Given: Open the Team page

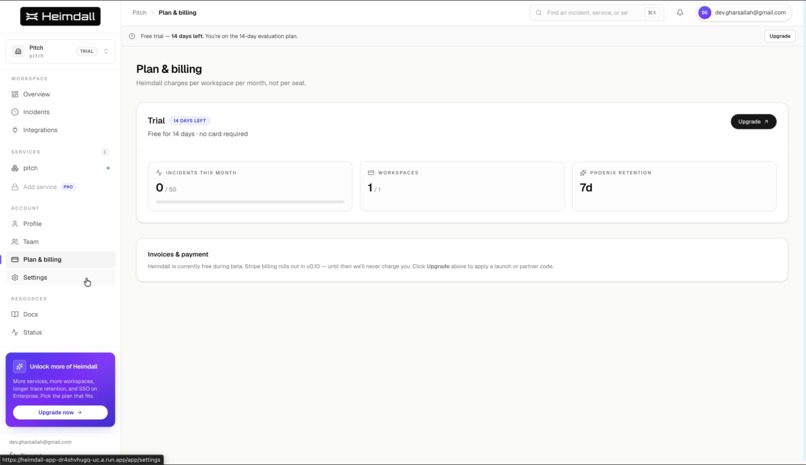Looking at the screenshot, I should click(60, 241).
